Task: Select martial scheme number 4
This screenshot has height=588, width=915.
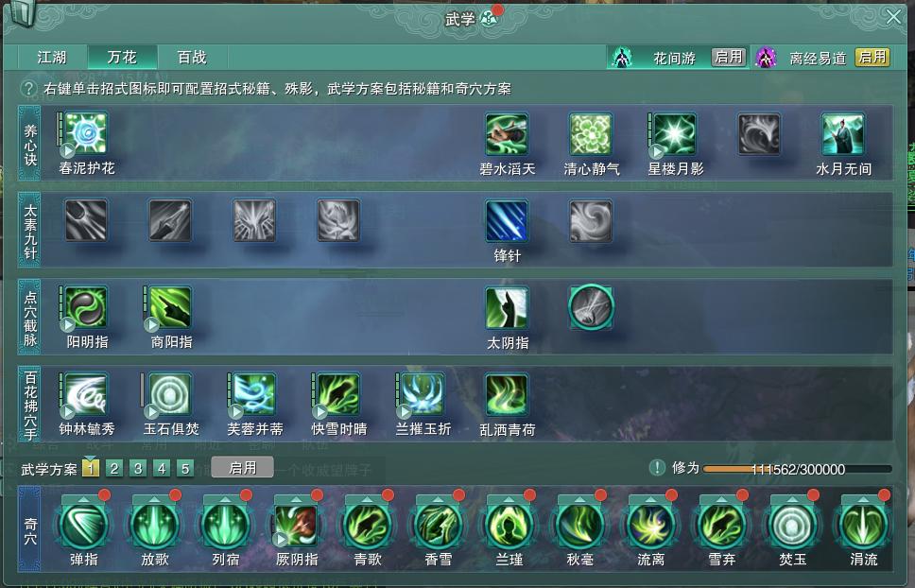Action: coord(162,469)
